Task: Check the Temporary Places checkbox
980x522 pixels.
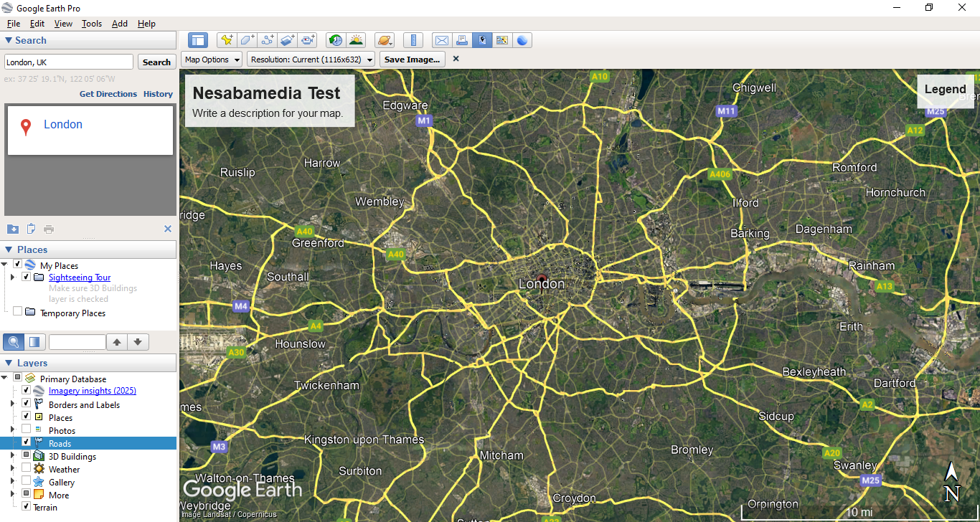Action: coord(17,312)
